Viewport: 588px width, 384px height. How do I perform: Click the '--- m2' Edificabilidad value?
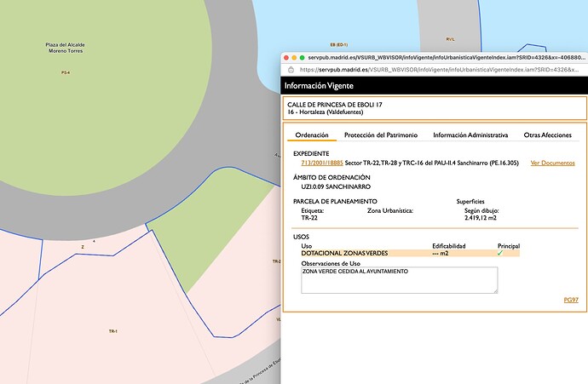point(441,253)
